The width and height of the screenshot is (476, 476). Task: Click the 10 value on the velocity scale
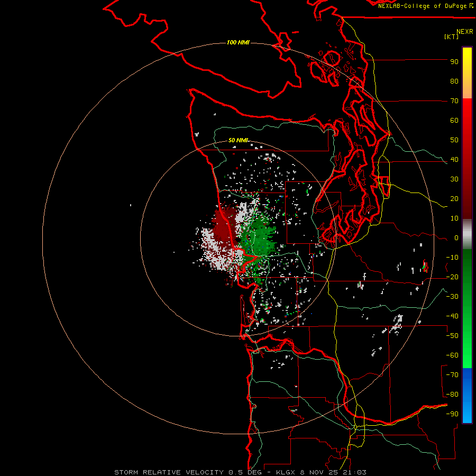pyautogui.click(x=454, y=218)
